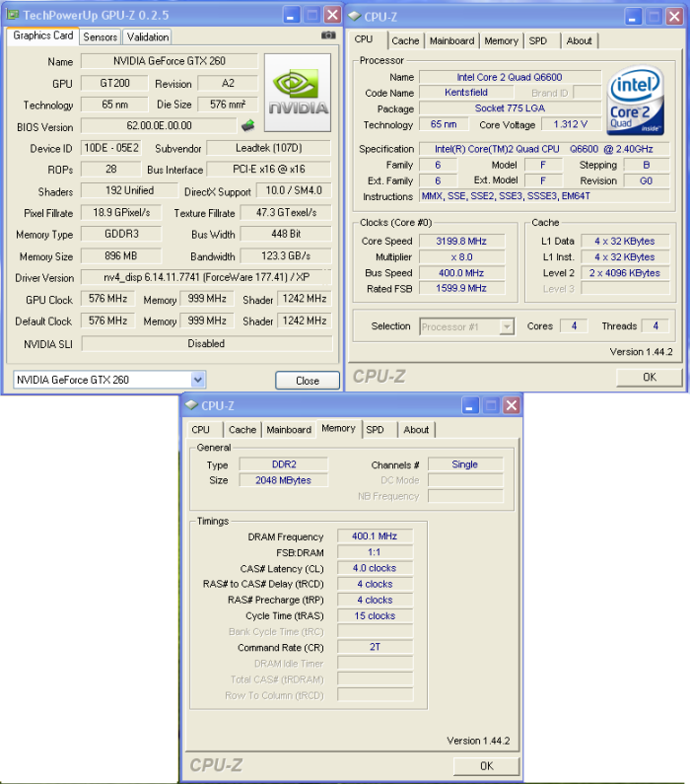Open the Validation tab in GPU-Z
Screen dimensions: 690x784
[148, 37]
